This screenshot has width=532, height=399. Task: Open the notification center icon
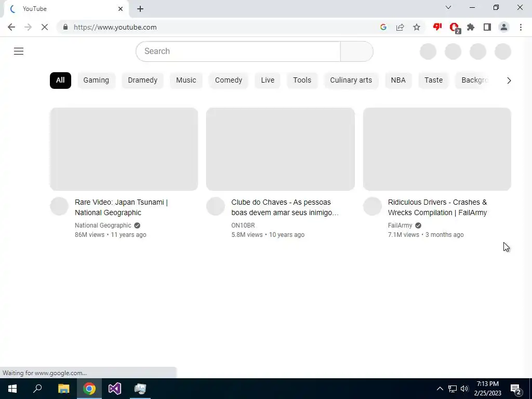click(x=516, y=389)
